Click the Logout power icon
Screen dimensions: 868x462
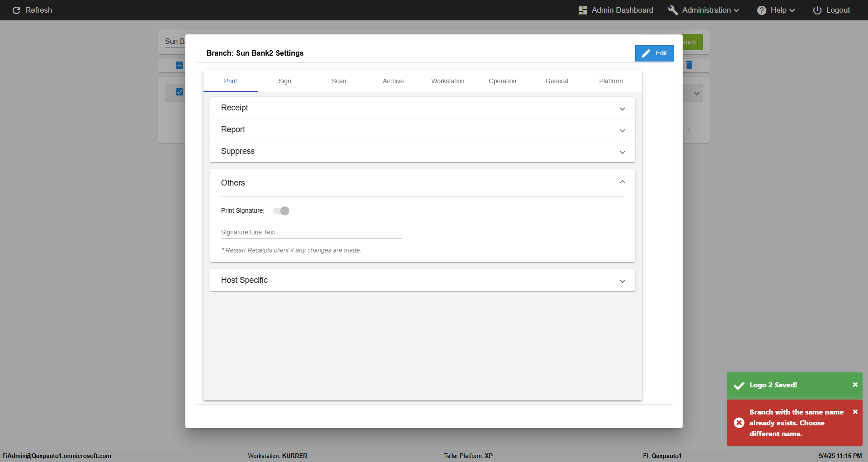(817, 10)
